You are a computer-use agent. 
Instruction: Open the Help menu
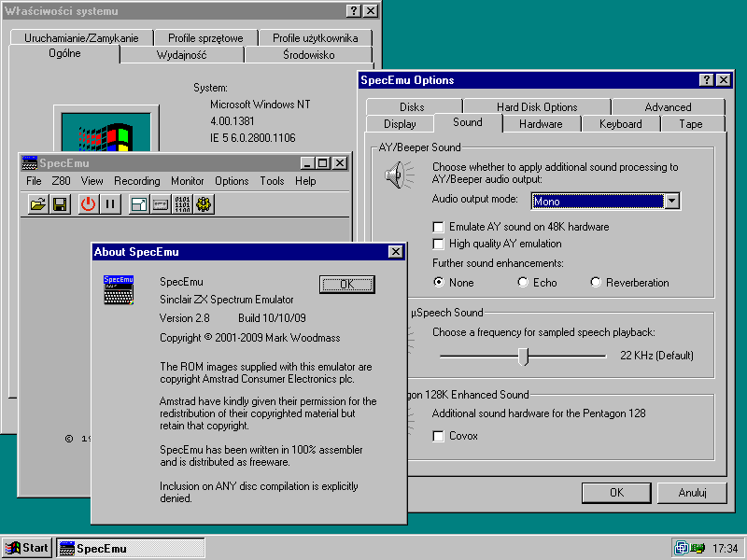click(305, 181)
